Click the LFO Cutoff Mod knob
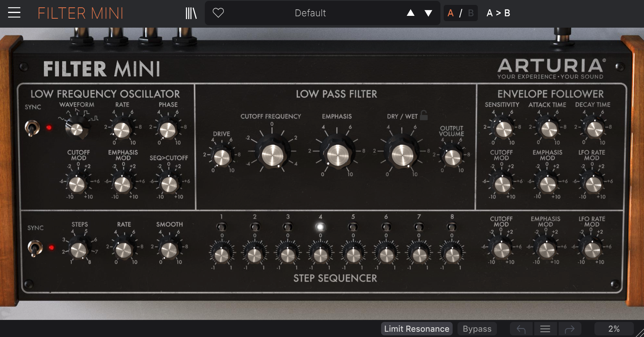644x337 pixels. coord(77,184)
